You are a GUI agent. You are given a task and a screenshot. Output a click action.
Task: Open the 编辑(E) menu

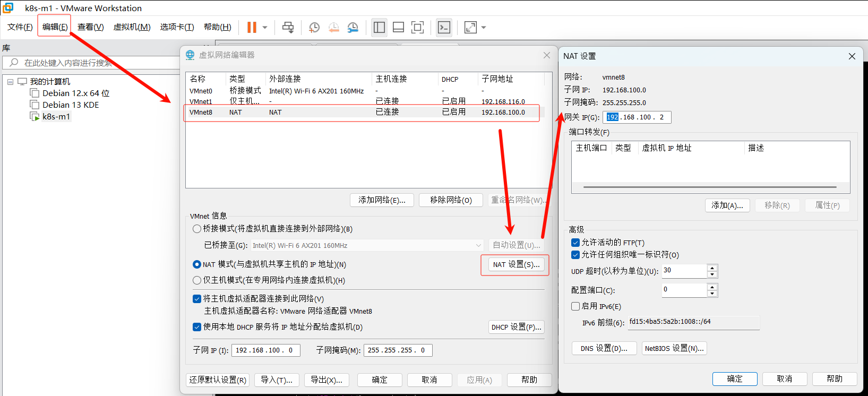pyautogui.click(x=55, y=27)
